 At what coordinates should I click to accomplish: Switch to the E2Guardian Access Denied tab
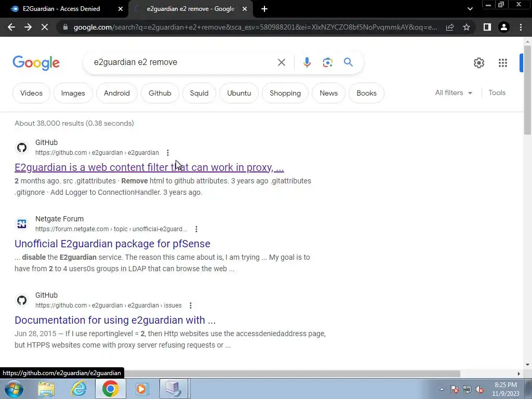point(61,9)
